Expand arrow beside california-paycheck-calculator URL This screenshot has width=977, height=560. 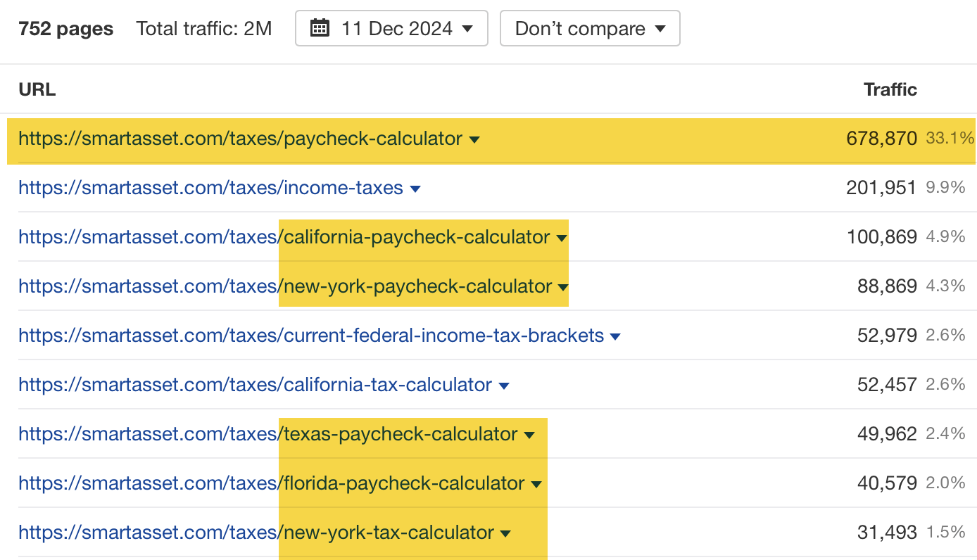(562, 238)
